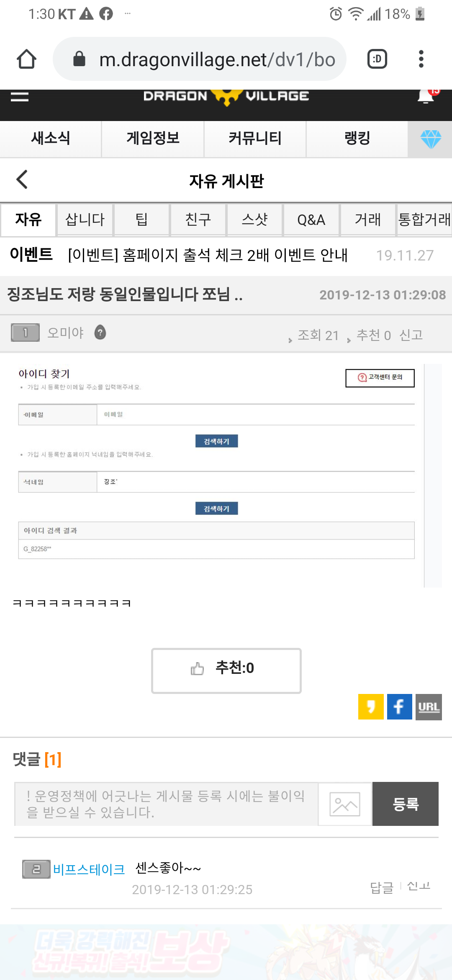The image size is (452, 980).
Task: Open the diamond shop icon
Action: click(x=431, y=139)
